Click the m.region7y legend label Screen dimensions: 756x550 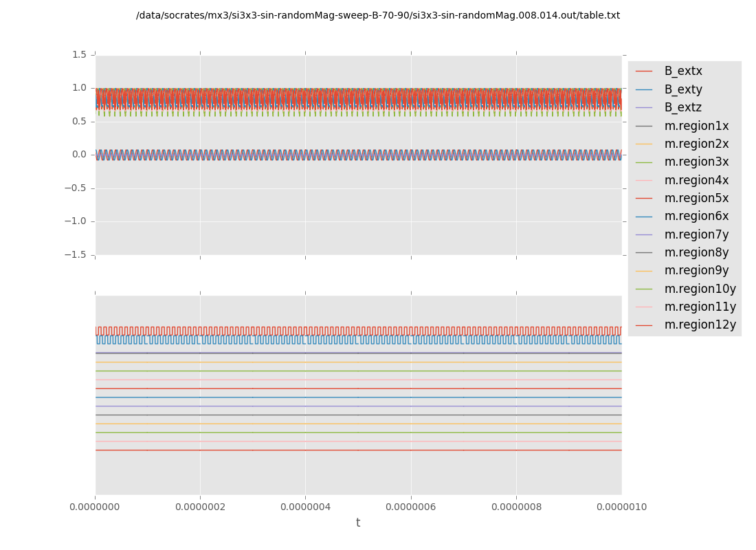[696, 234]
